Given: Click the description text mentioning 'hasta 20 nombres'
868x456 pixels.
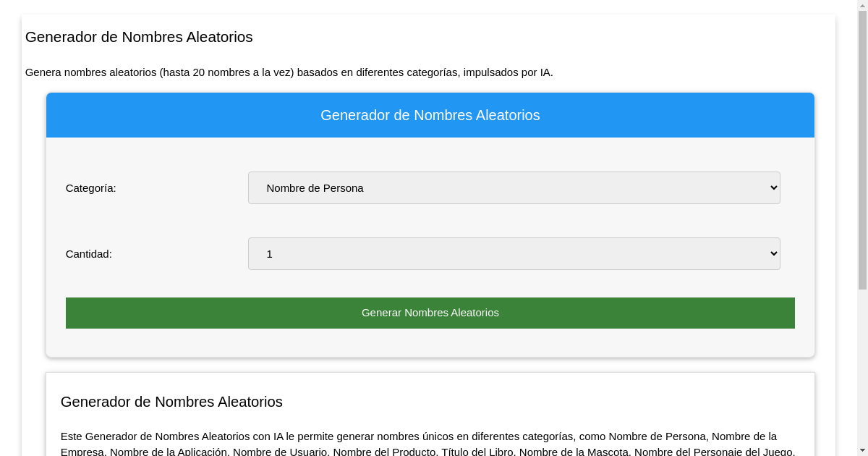Looking at the screenshot, I should coord(289,72).
